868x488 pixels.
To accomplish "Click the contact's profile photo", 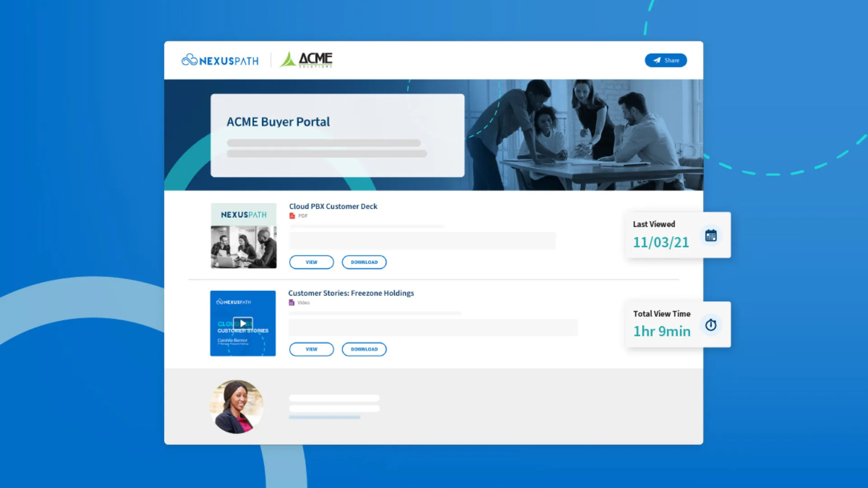I will pos(236,407).
